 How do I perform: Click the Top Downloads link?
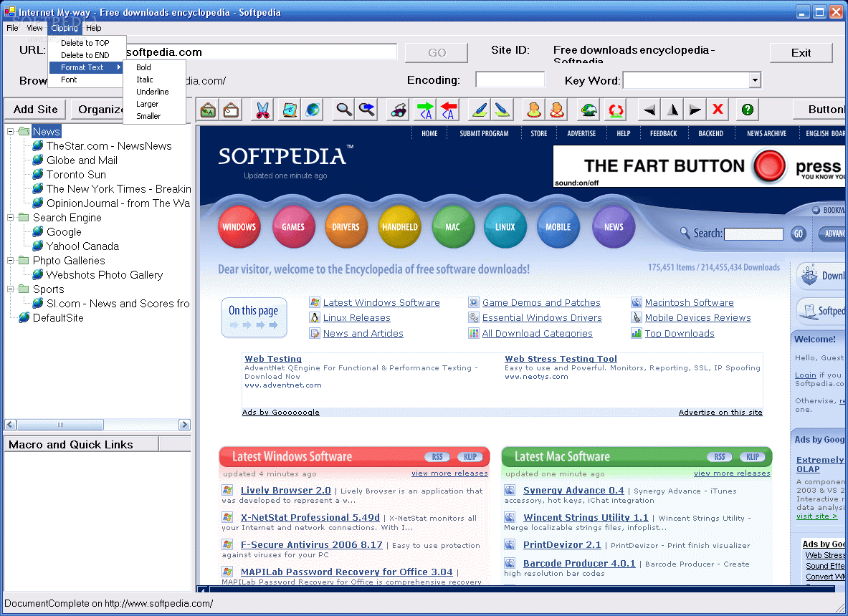(x=680, y=333)
